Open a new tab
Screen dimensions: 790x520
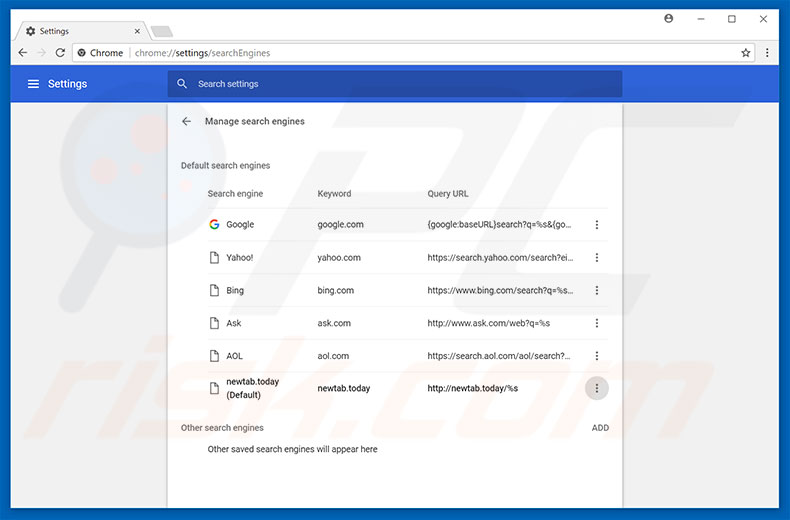tap(162, 32)
